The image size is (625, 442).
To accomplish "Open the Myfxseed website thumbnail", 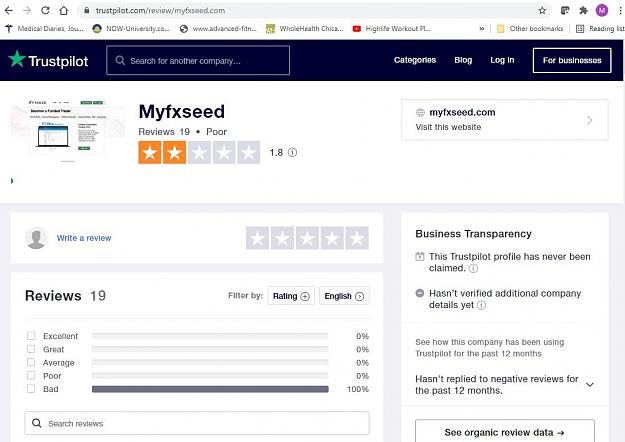I will coord(68,129).
